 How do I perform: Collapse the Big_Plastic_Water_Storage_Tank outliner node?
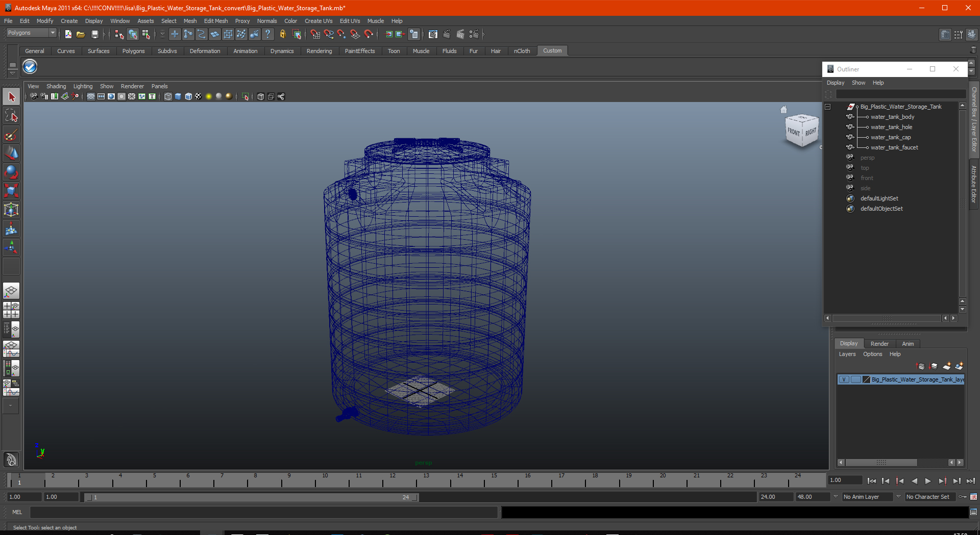click(x=828, y=107)
